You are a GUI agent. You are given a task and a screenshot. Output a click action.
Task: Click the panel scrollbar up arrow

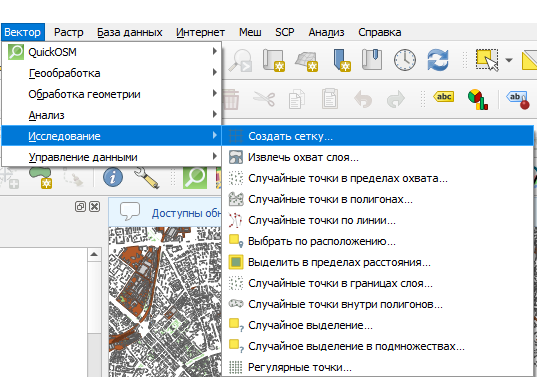(94, 255)
